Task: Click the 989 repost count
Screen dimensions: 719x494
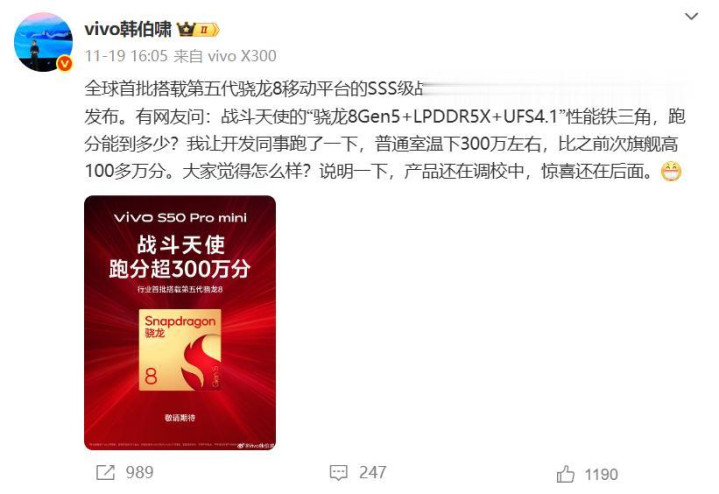Action: pyautogui.click(x=139, y=472)
